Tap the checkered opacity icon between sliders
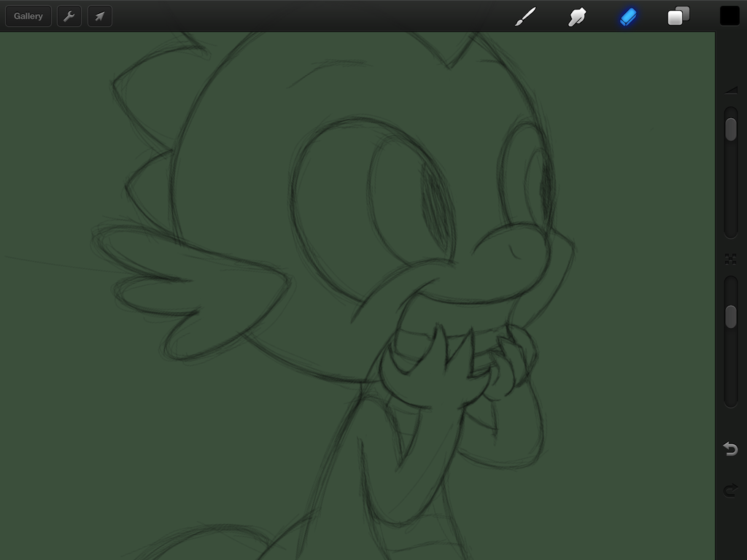This screenshot has height=560, width=747. pyautogui.click(x=730, y=259)
